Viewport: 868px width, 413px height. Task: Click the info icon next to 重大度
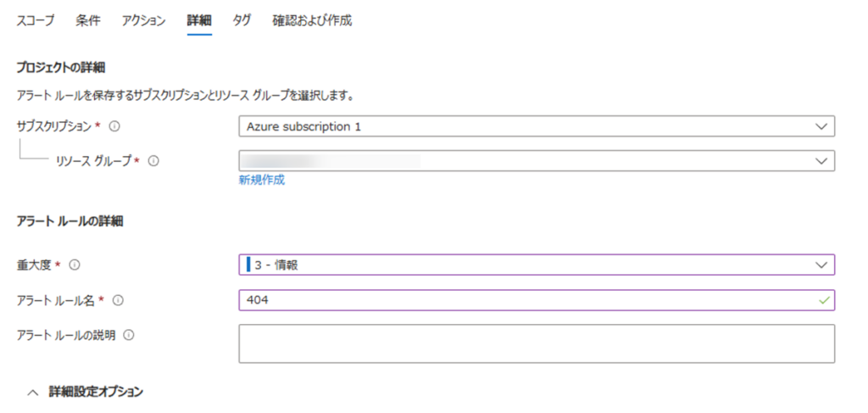(74, 265)
